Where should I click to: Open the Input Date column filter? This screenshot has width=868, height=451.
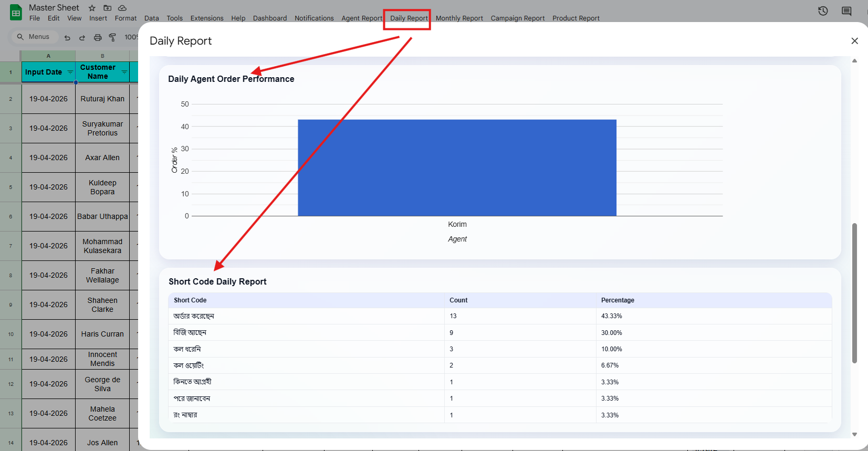click(x=70, y=72)
